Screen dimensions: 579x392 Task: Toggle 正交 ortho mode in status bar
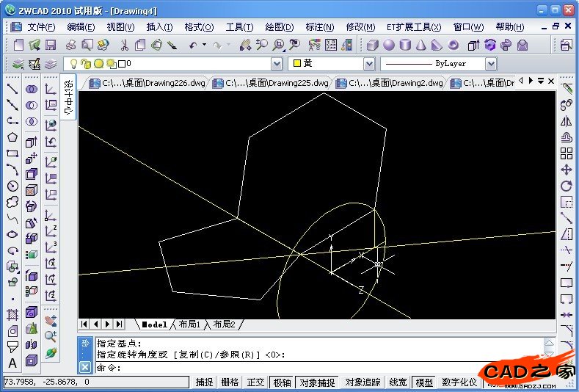point(256,382)
